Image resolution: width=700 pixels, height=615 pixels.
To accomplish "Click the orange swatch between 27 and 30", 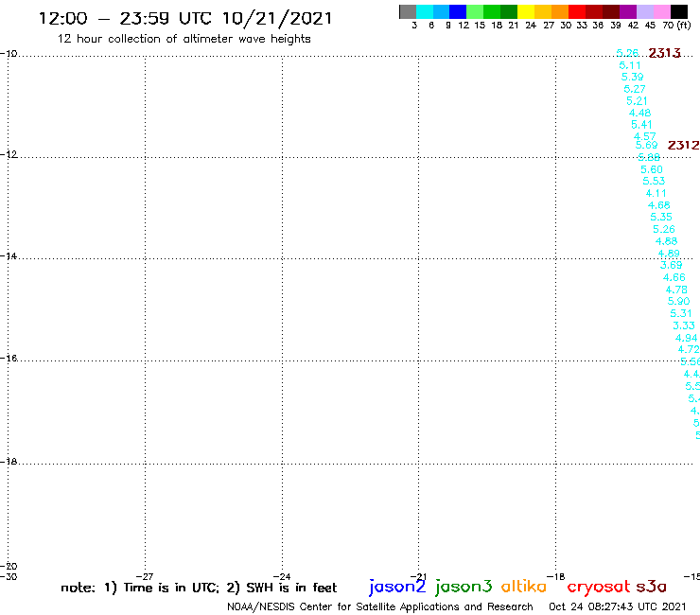I will [x=560, y=11].
